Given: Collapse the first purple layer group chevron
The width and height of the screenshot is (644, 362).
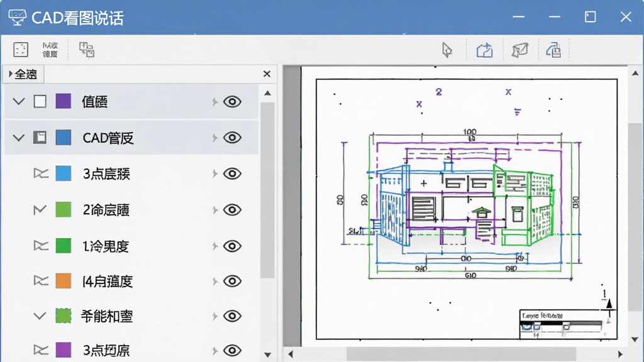Looking at the screenshot, I should (x=19, y=101).
